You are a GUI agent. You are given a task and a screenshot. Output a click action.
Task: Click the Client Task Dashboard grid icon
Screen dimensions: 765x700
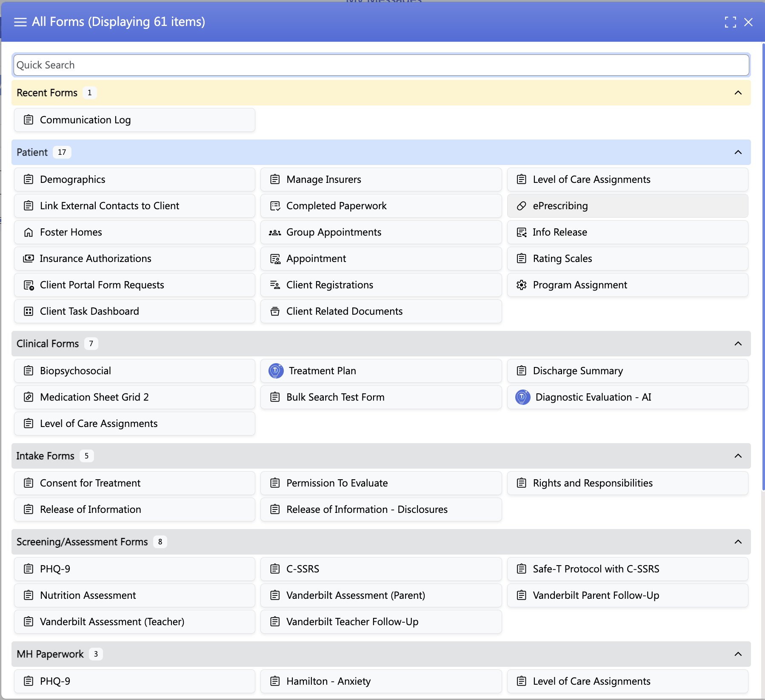point(29,311)
